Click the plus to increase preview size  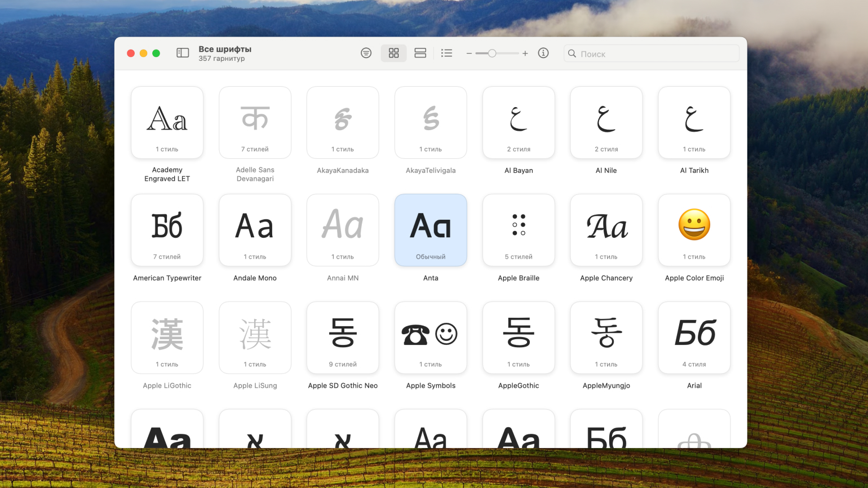tap(525, 54)
